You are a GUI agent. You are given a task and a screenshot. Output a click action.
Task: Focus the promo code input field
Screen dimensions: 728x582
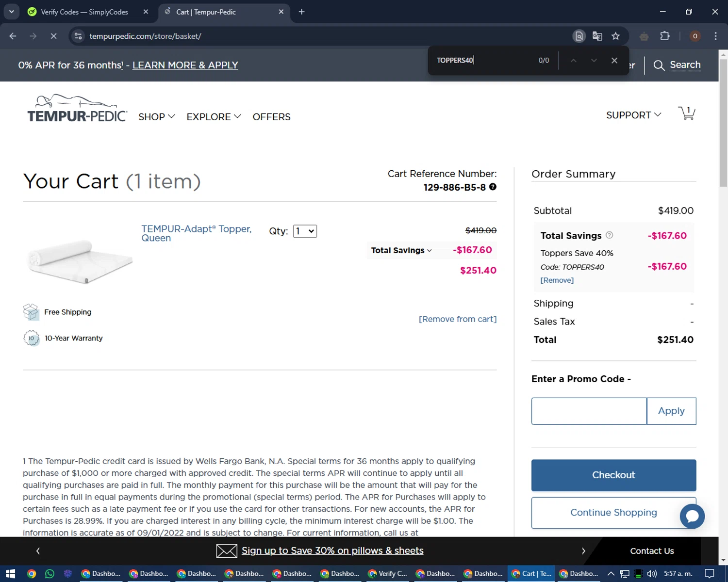click(x=589, y=411)
